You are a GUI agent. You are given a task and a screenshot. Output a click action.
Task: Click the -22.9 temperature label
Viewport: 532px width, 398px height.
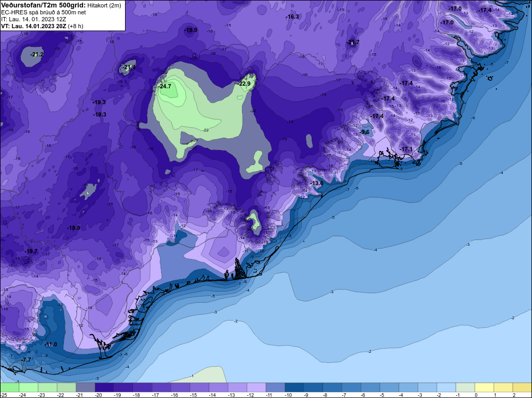coord(244,84)
